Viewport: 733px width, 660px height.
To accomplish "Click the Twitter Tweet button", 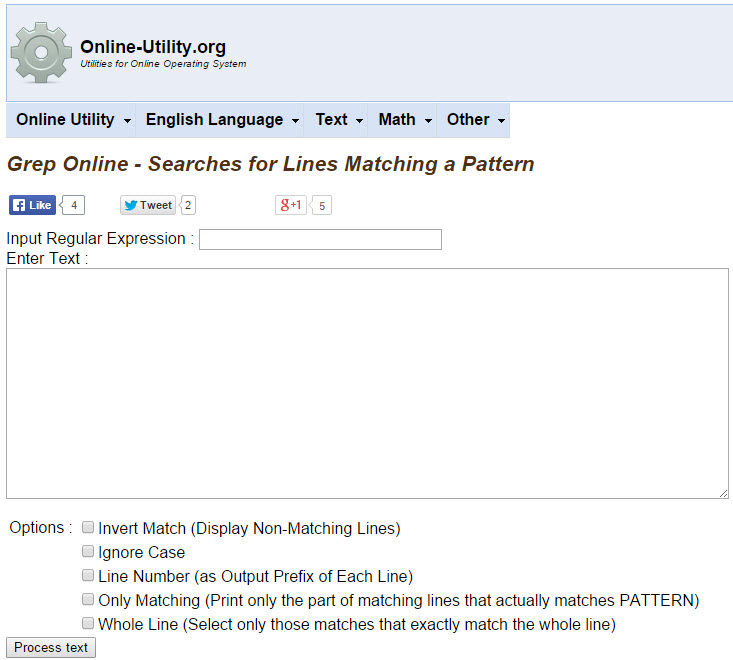I will click(148, 205).
